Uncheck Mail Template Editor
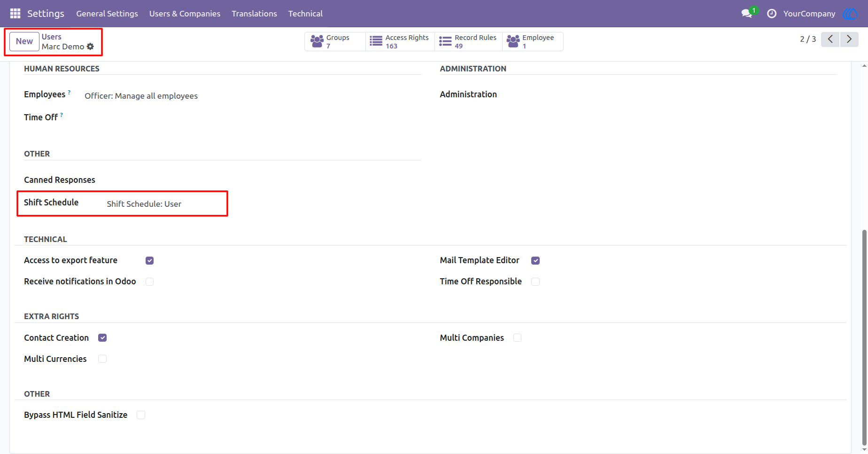 tap(535, 260)
